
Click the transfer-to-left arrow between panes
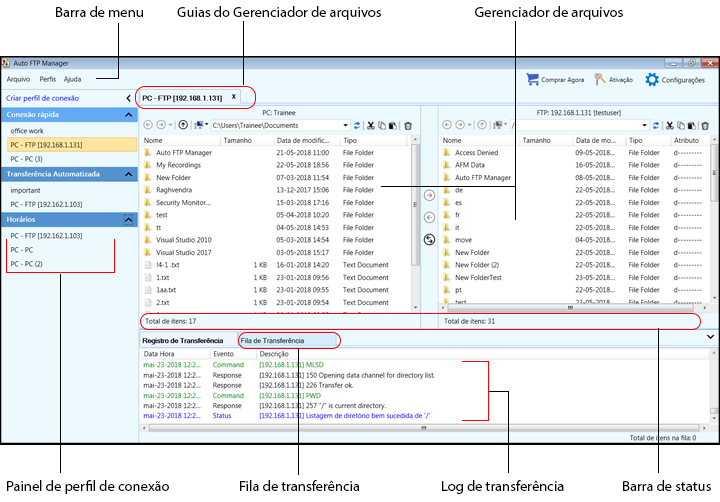tap(429, 217)
